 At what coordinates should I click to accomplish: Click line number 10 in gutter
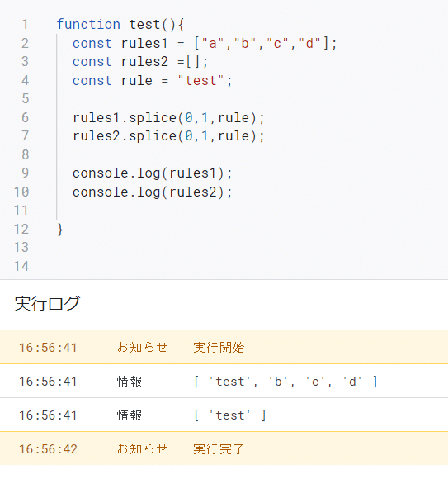click(x=21, y=192)
